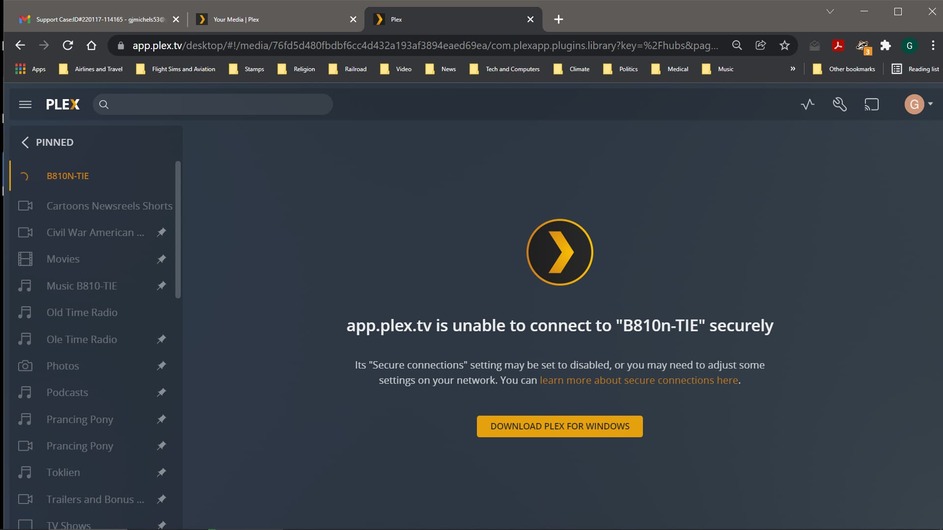
Task: Toggle pin for Podcasts library
Action: 161,392
